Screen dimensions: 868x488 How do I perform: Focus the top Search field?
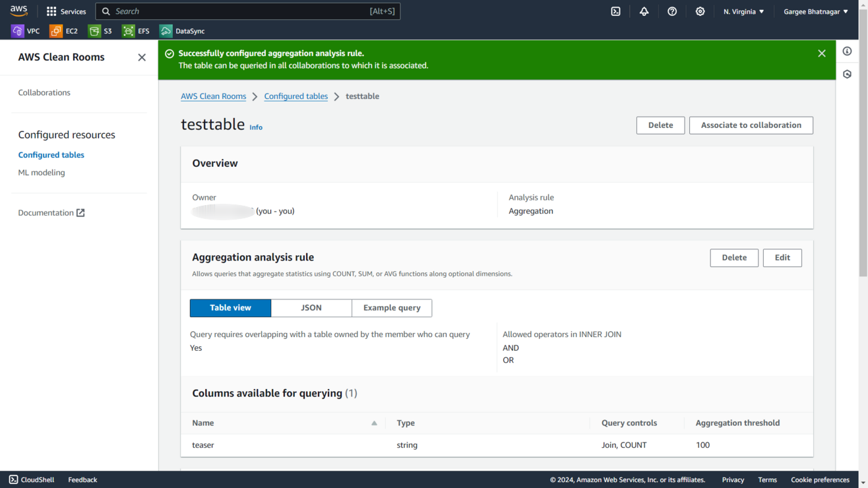(x=248, y=11)
